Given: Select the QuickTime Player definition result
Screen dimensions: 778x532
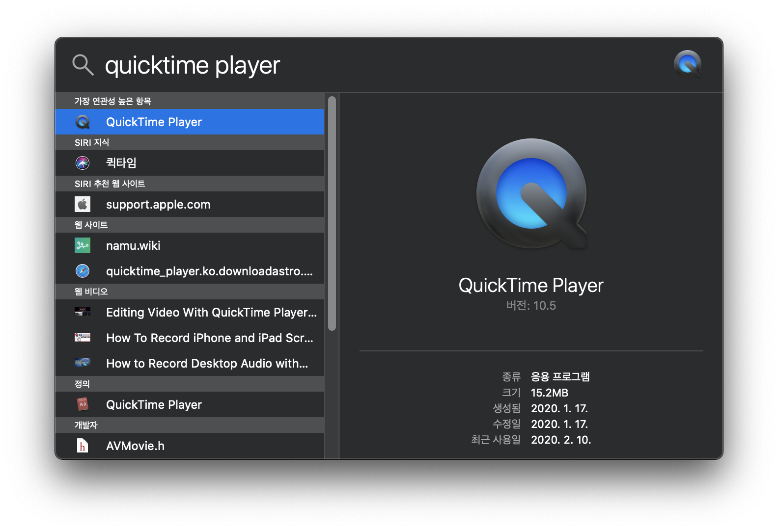Looking at the screenshot, I should [x=190, y=404].
